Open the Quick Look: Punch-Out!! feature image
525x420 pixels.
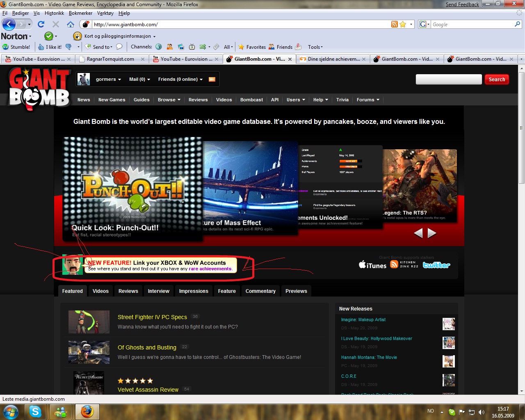132,189
